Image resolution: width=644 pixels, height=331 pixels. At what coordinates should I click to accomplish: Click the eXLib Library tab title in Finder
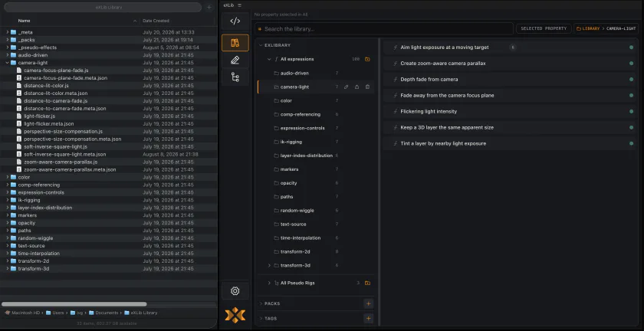coord(109,8)
